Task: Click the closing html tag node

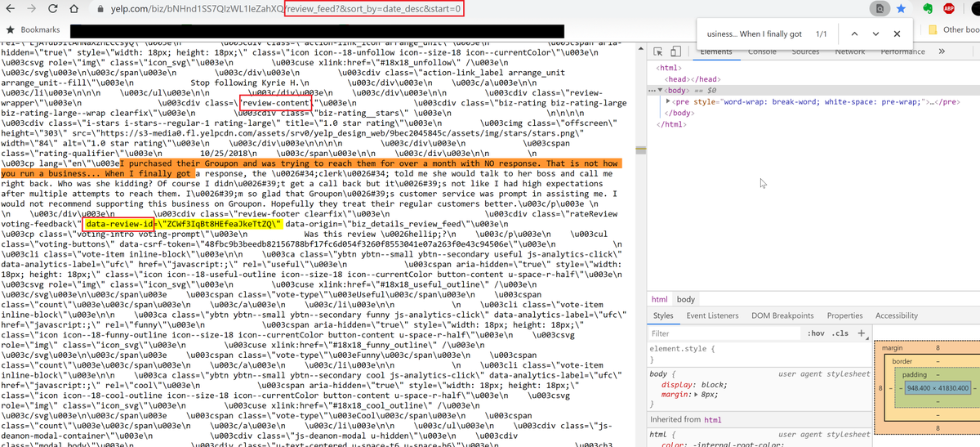Action: pyautogui.click(x=672, y=124)
